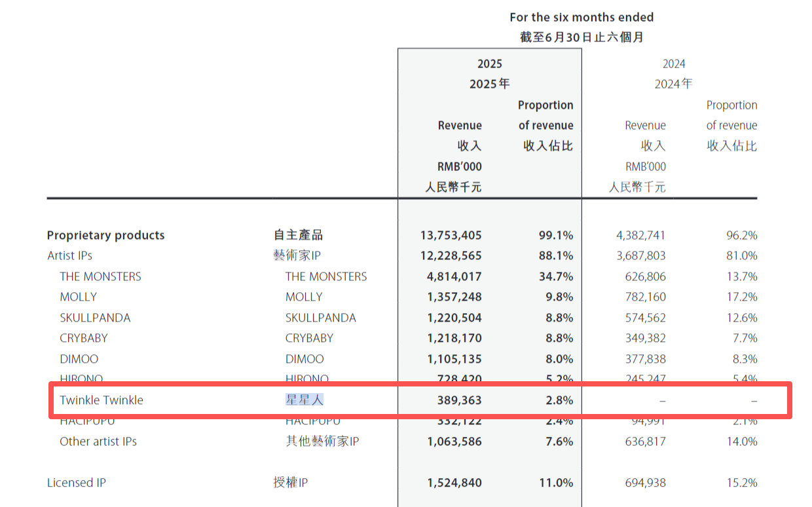The image size is (812, 507).
Task: Select the Other artist IPs label
Action: pos(98,441)
